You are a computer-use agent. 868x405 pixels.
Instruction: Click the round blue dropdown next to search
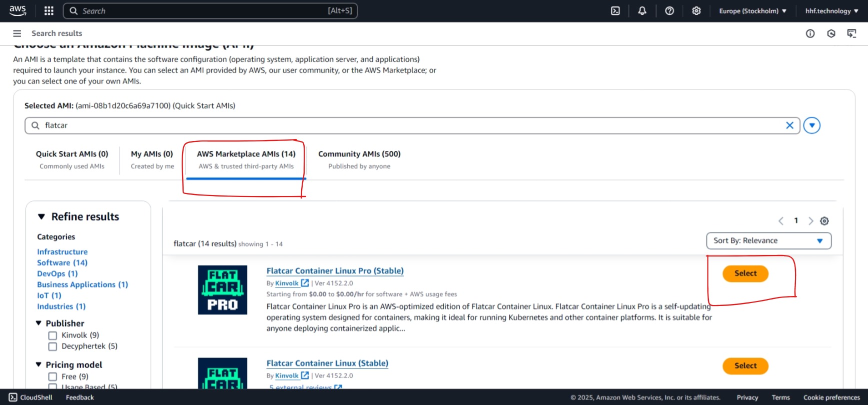pos(812,125)
